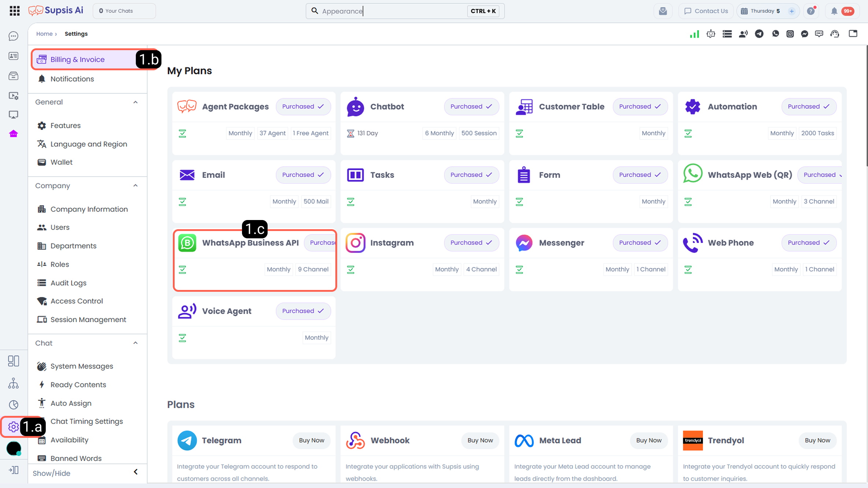Open Company Information
Viewport: 868px width, 488px height.
point(89,209)
